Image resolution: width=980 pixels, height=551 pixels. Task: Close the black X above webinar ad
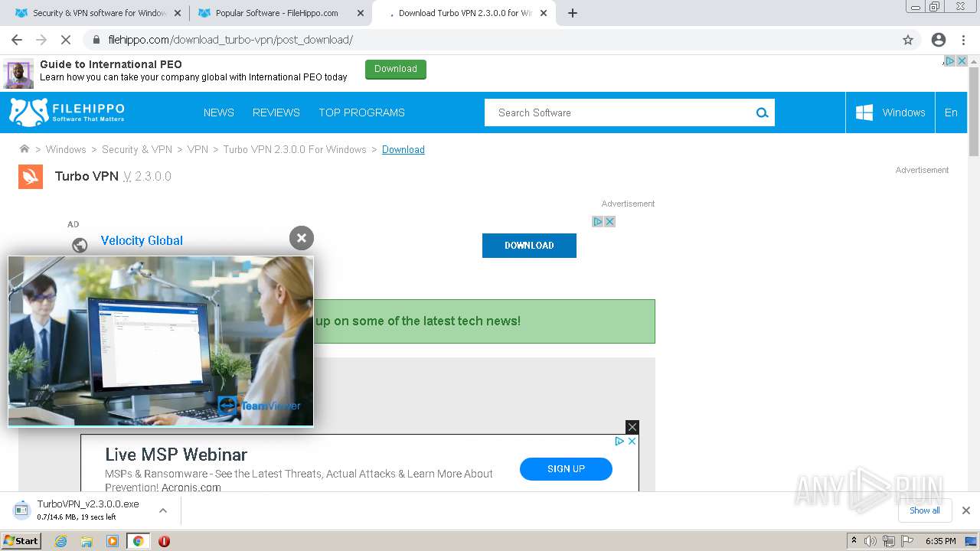(632, 427)
